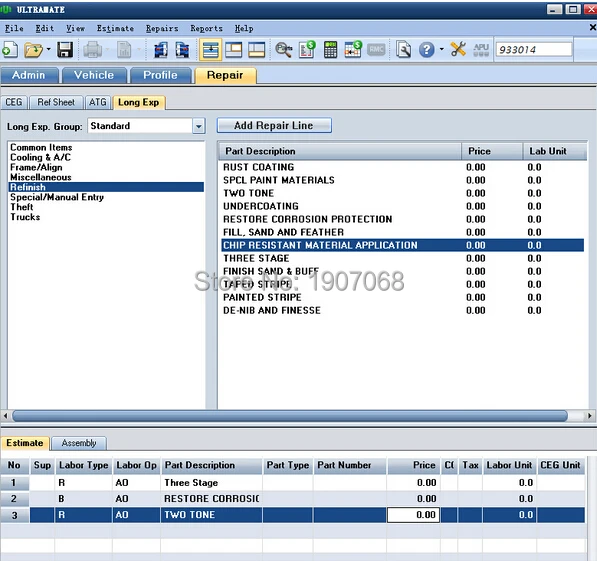Expand the help icon dropdown arrow

pyautogui.click(x=442, y=50)
